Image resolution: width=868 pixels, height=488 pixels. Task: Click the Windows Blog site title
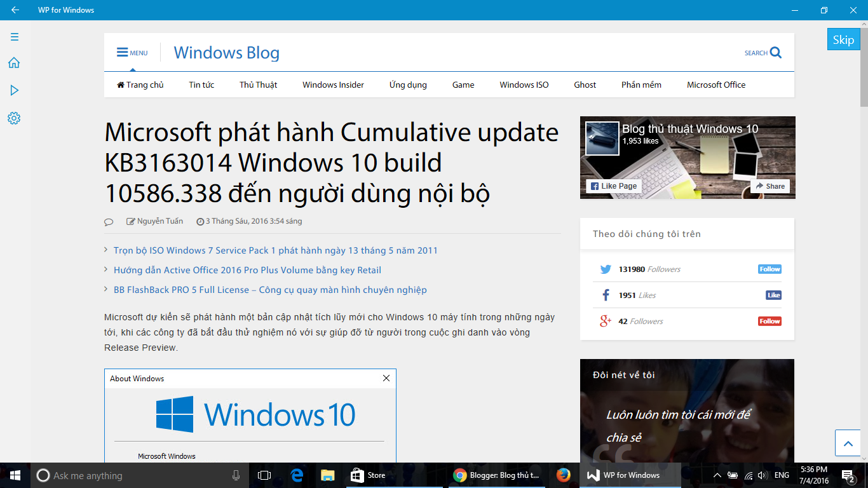227,53
